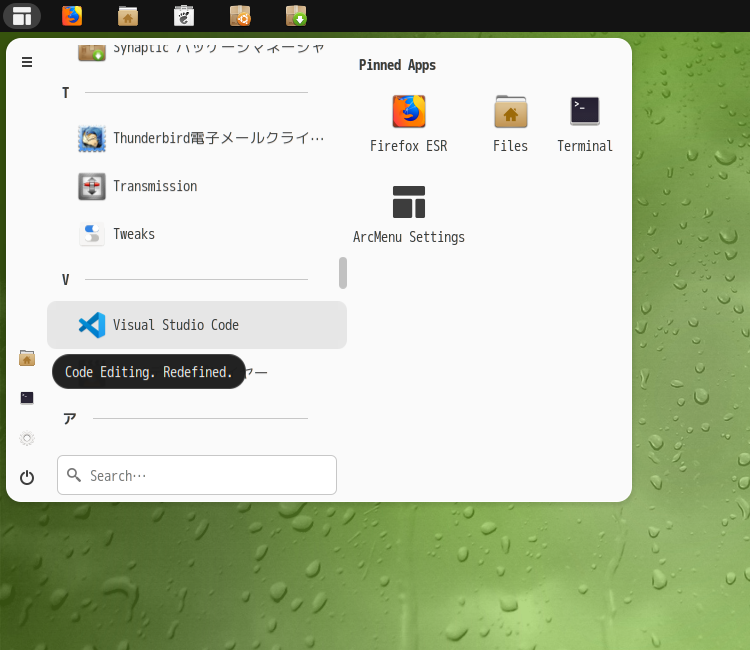
Task: Launch pinned Terminal
Action: tap(585, 124)
